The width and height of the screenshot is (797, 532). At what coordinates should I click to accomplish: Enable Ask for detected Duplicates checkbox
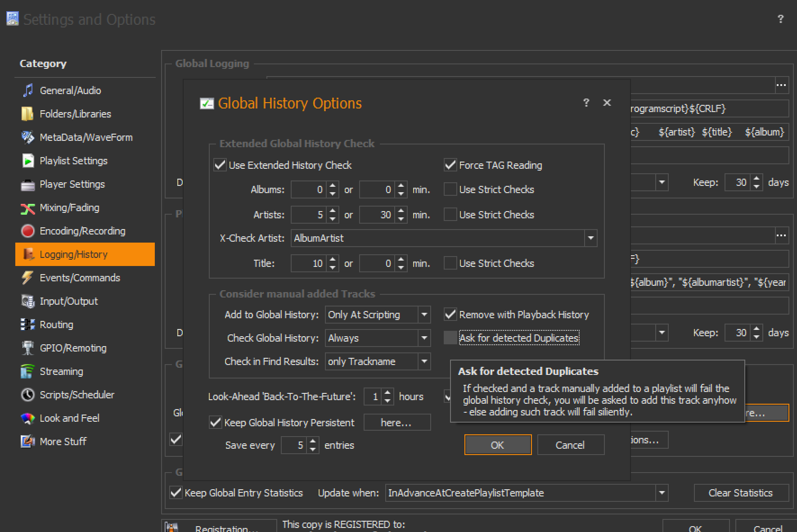coord(450,338)
